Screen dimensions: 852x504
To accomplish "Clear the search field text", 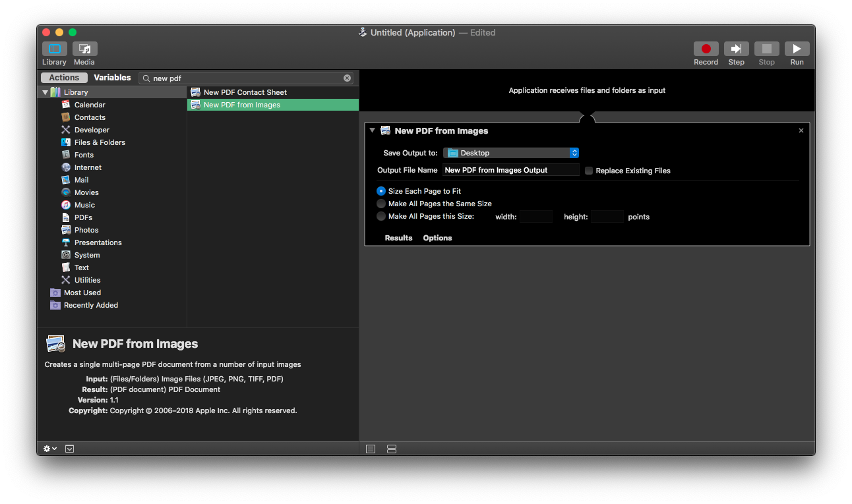I will tap(348, 78).
